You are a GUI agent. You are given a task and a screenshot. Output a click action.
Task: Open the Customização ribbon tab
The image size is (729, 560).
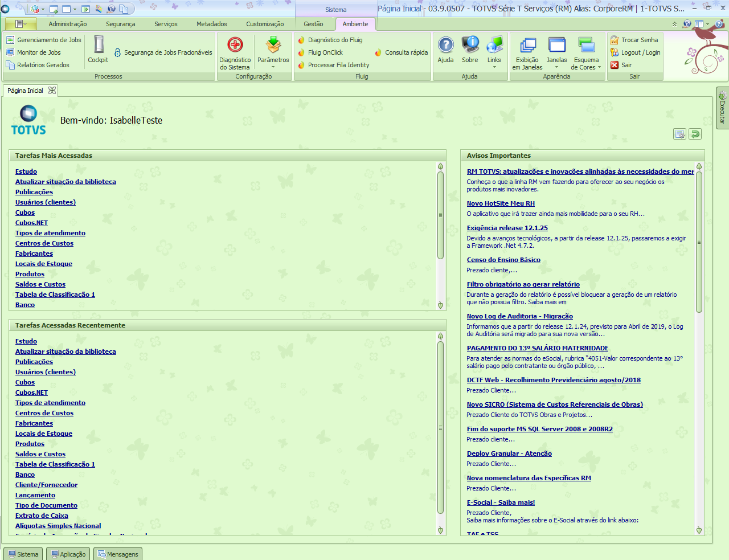(265, 24)
